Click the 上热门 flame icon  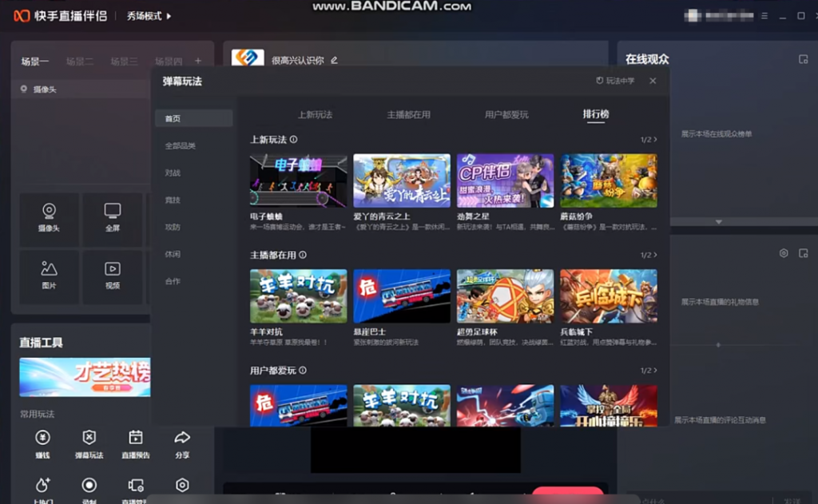click(x=43, y=485)
